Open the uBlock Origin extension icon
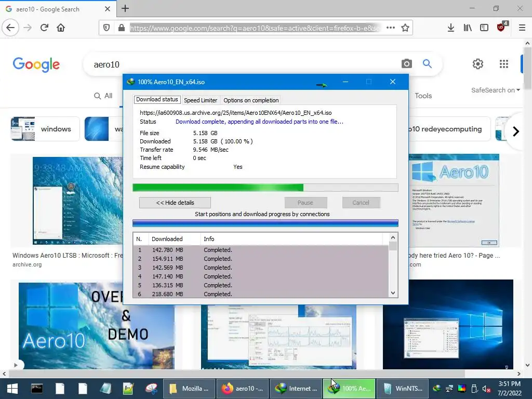 pyautogui.click(x=501, y=27)
